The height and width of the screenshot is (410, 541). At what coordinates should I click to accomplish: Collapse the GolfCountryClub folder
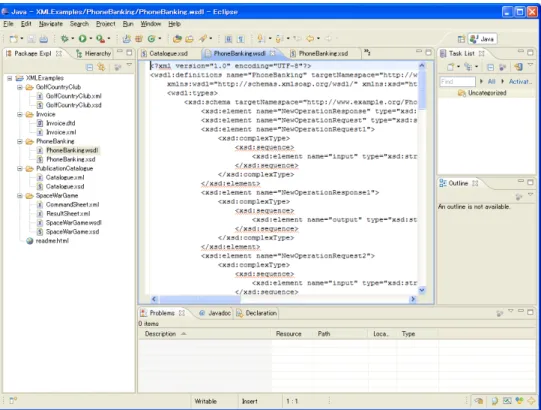coord(20,87)
